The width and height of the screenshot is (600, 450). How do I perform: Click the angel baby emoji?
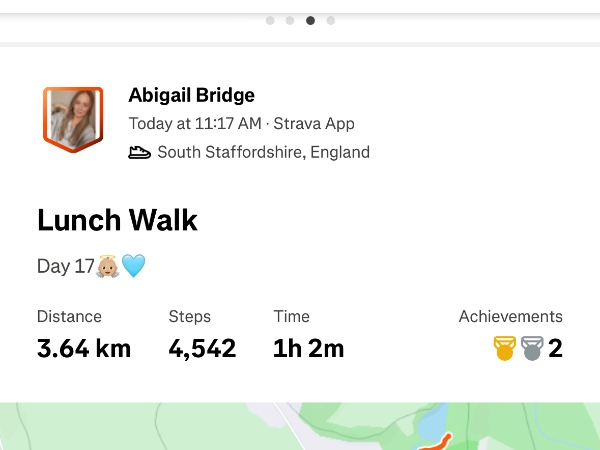point(108,266)
